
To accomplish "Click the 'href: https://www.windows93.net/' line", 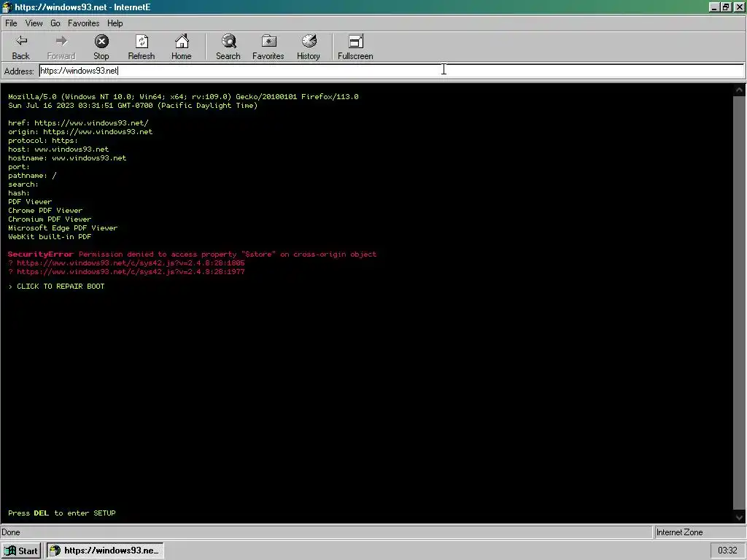I will click(78, 122).
